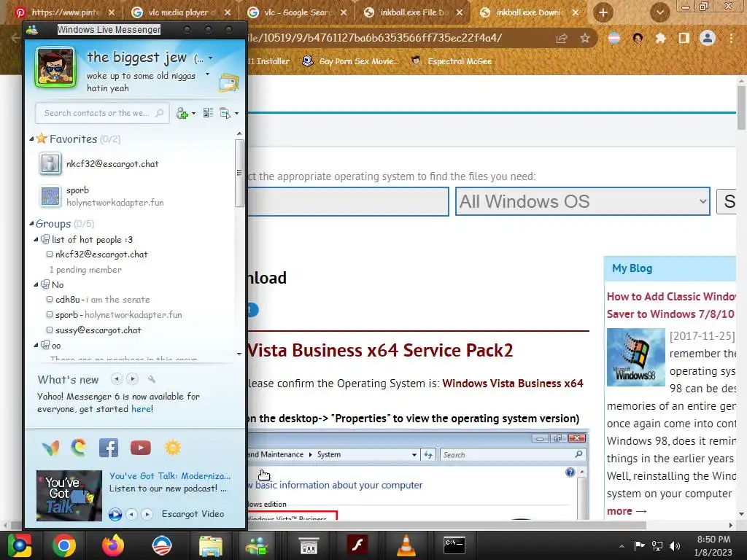Viewport: 747px width, 560px height.
Task: Go to next What's new item
Action: pos(133,379)
